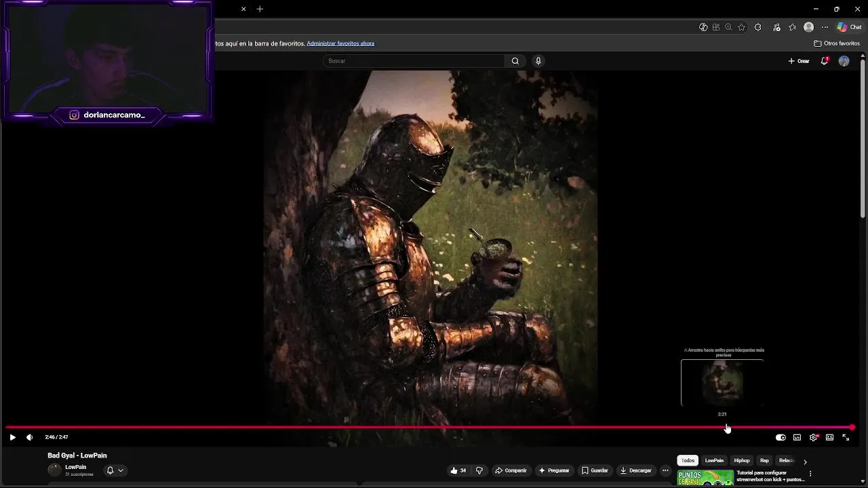Viewport: 868px width, 488px height.
Task: Open the media control music icon
Action: pyautogui.click(x=776, y=27)
